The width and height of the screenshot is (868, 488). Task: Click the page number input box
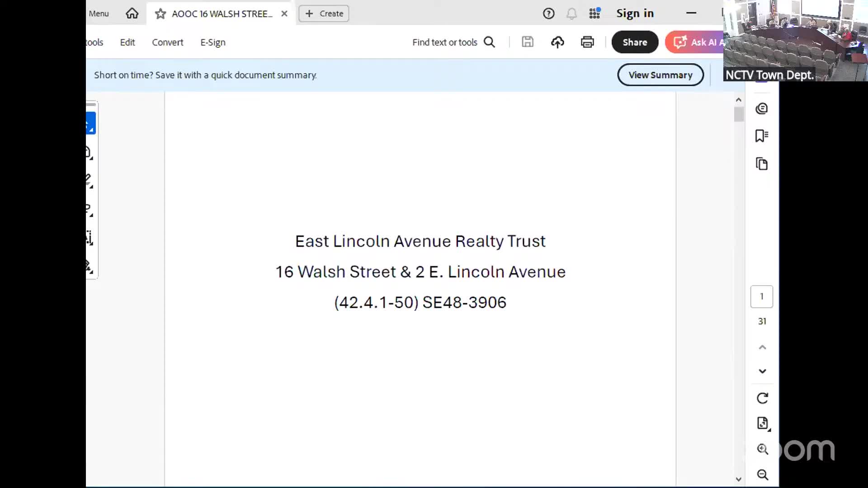(x=762, y=296)
